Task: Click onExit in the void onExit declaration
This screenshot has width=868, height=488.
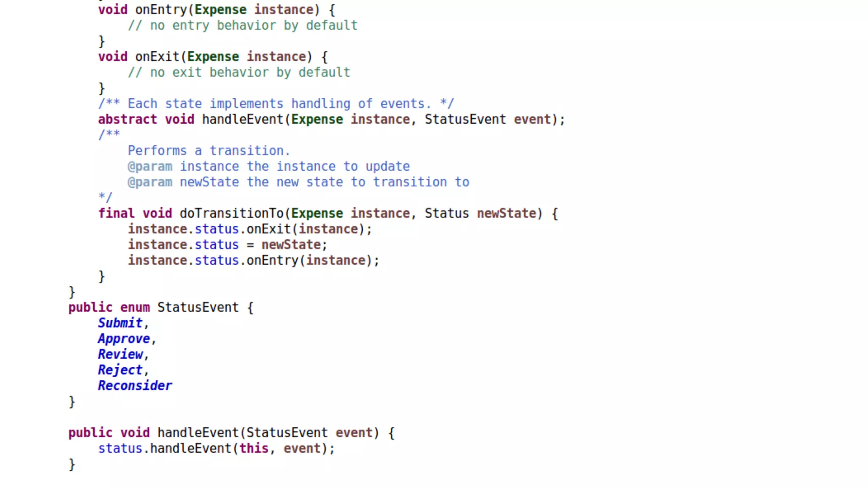Action: pos(157,57)
